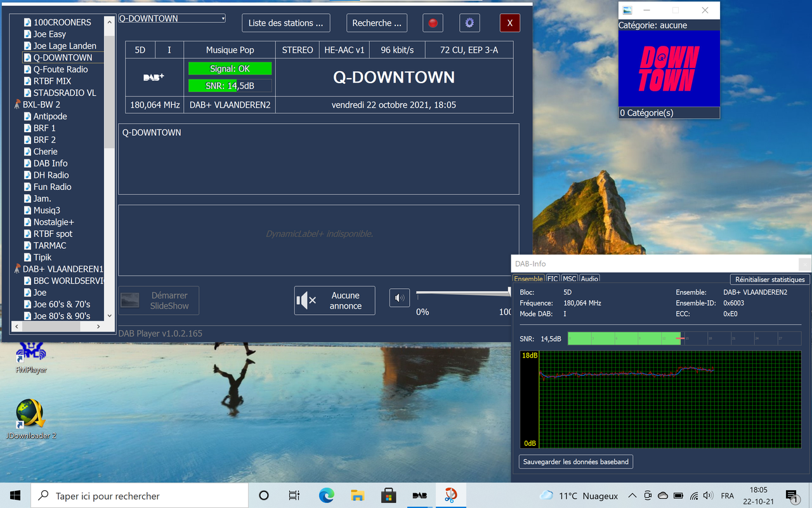Viewport: 812px width, 508px height.
Task: Close DAB Player with the red X
Action: [x=510, y=23]
